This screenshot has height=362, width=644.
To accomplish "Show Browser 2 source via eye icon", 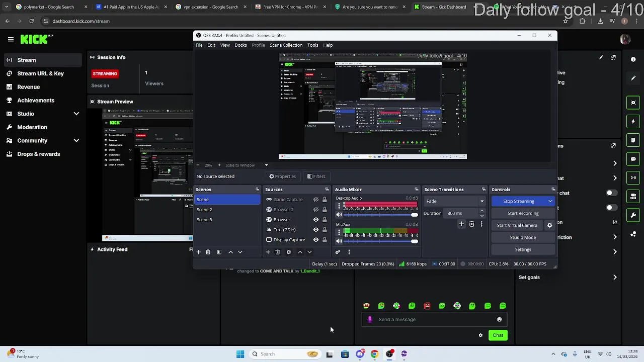I will click(x=316, y=210).
